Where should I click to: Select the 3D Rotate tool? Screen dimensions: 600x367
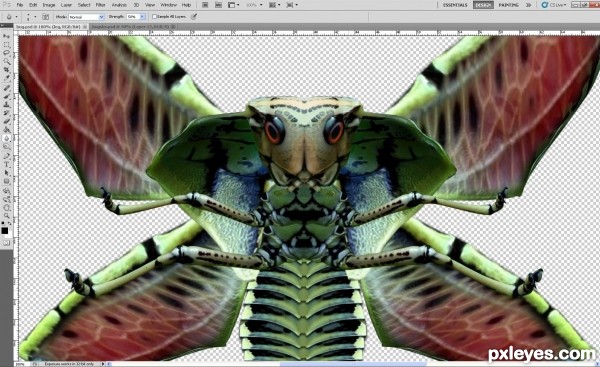point(7,191)
